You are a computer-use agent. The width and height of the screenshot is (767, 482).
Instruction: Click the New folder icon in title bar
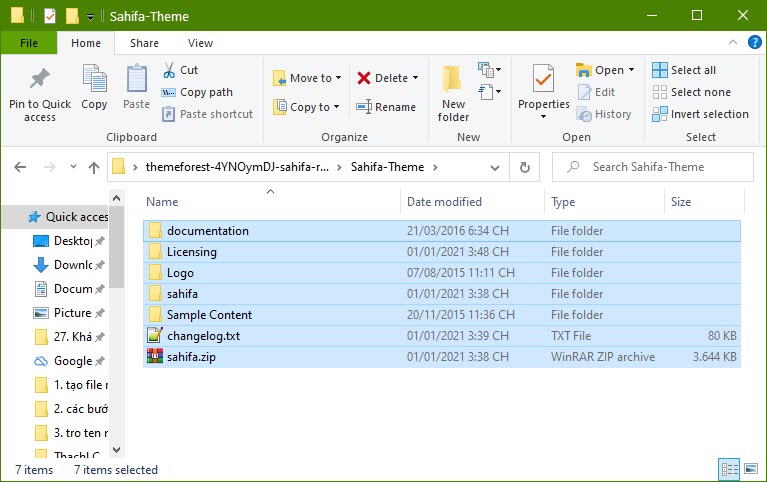click(x=72, y=16)
